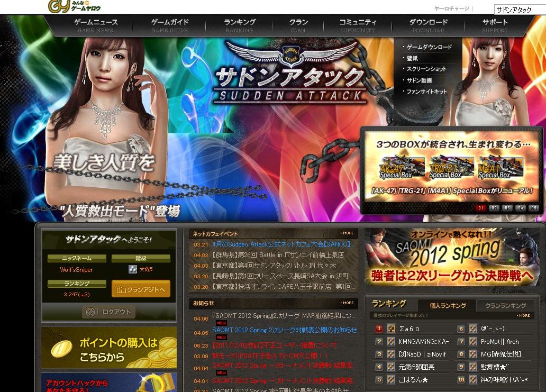Click the ログアウト button

(108, 312)
